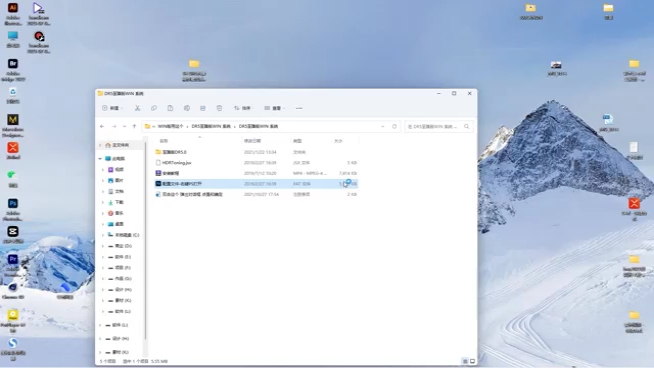Click the search box in Explorer window
Image resolution: width=654 pixels, height=368 pixels.
(x=439, y=126)
